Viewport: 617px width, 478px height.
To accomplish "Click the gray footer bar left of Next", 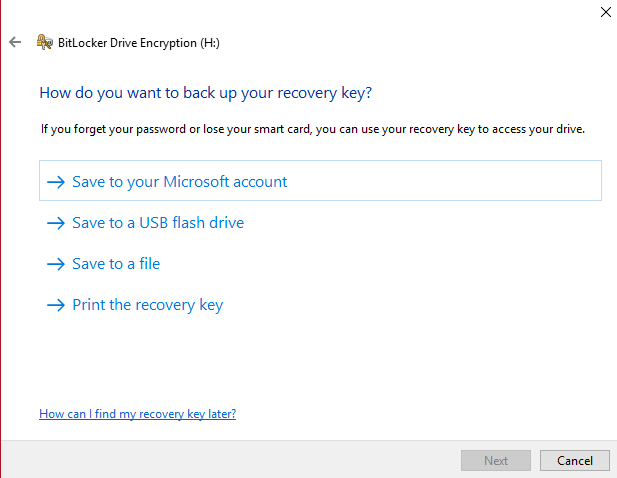I will pyautogui.click(x=230, y=460).
